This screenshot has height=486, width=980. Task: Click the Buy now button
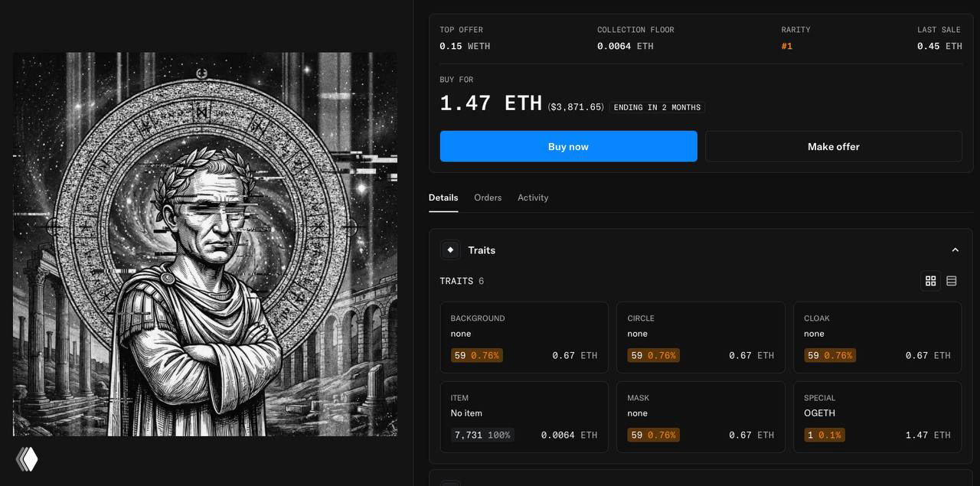(568, 146)
